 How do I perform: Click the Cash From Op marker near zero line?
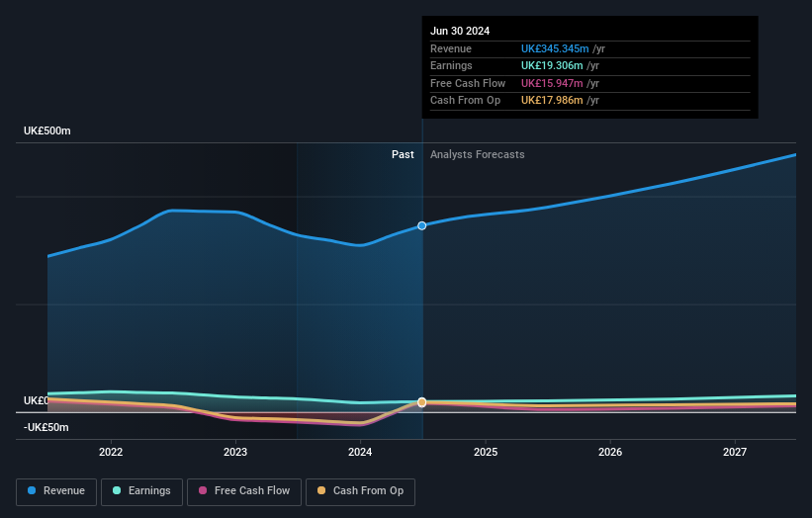coord(422,402)
